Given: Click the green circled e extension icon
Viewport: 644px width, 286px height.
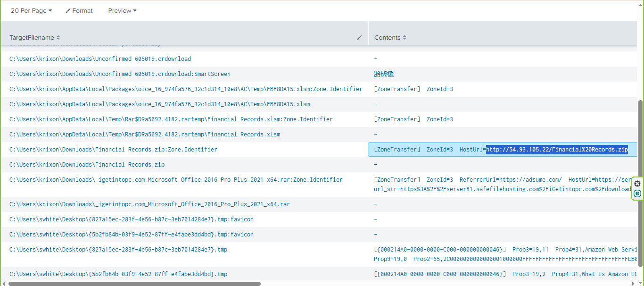Looking at the screenshot, I should point(637,193).
